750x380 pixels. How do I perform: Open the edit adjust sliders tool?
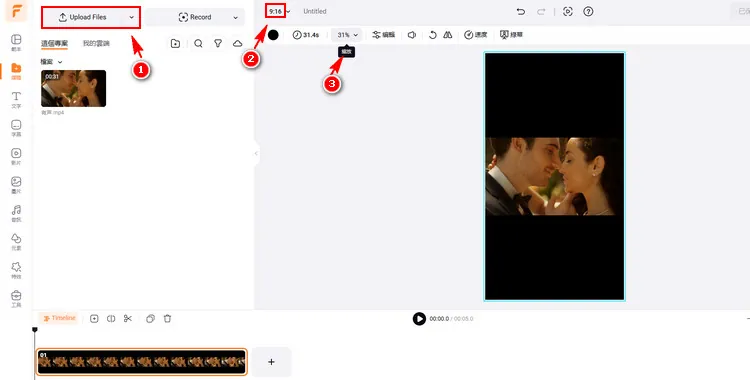[384, 35]
